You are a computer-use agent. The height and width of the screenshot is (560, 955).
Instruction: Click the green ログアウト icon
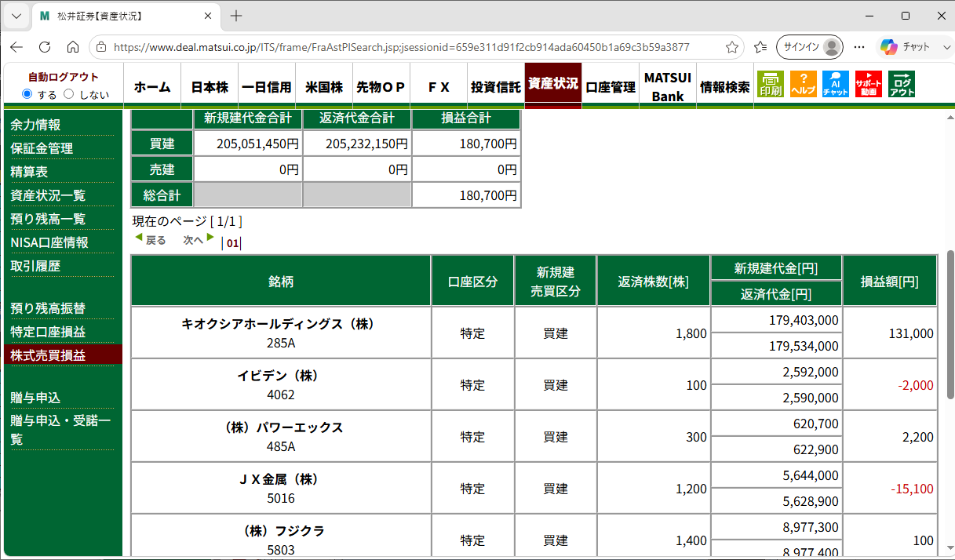(902, 84)
